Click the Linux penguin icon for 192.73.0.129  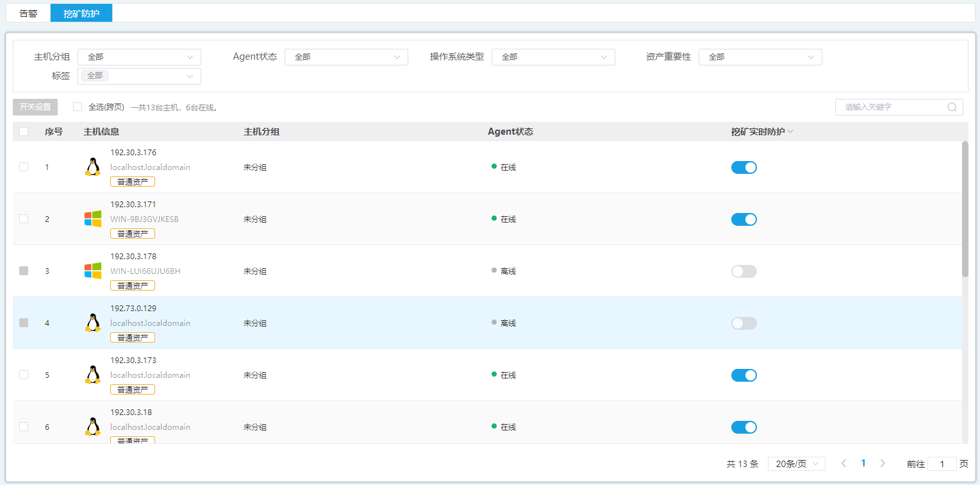[x=93, y=323]
